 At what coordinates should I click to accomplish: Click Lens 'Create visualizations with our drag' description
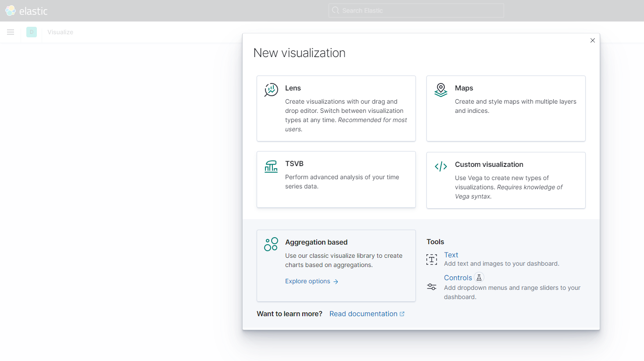346,116
